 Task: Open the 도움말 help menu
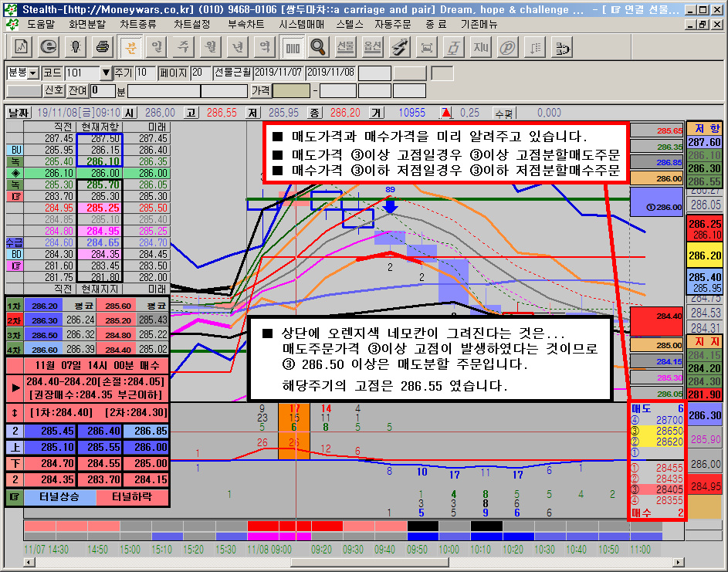tap(41, 25)
